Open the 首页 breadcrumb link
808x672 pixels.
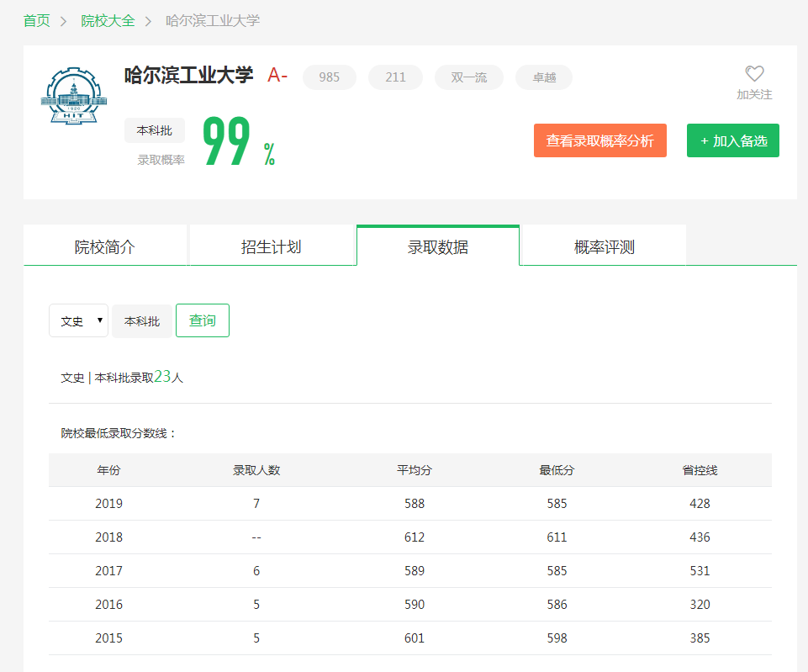[37, 21]
